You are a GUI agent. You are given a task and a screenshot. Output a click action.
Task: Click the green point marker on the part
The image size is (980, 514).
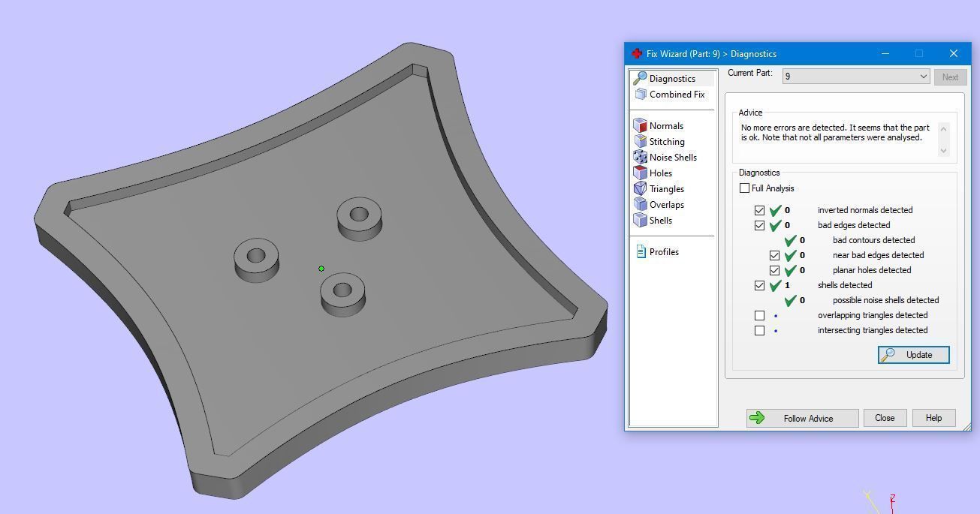[321, 269]
